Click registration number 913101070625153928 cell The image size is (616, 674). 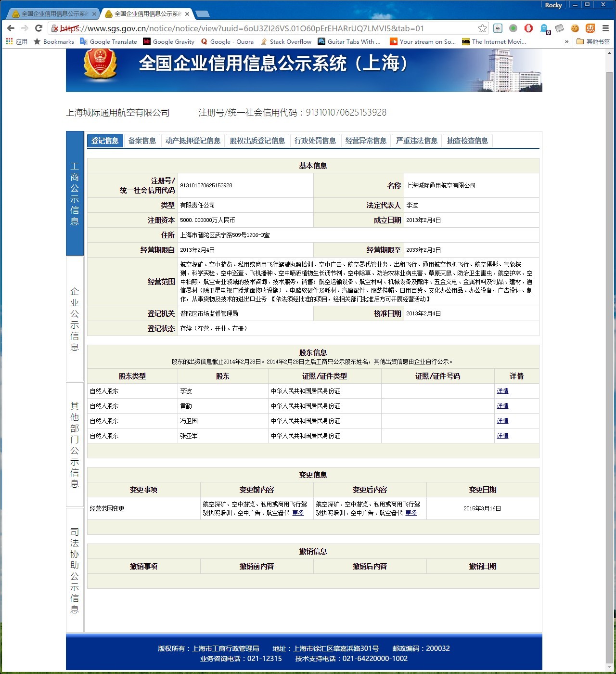coord(245,185)
